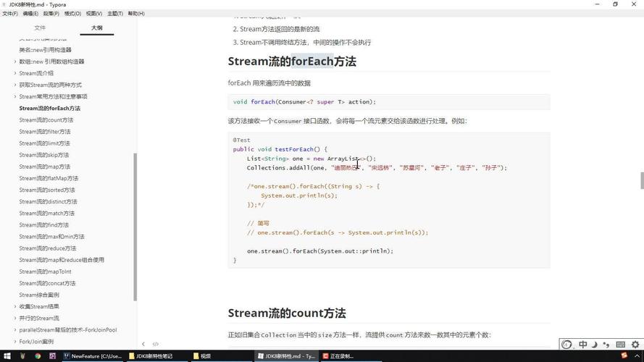Viewport: 644px width, 362px height.
Task: Collapse sidebar with left arrow icon
Action: (143, 344)
